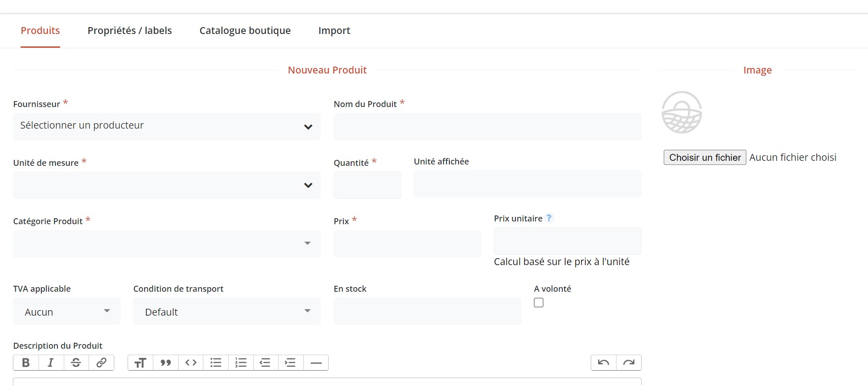
Task: Go to the Import tab
Action: coord(334,31)
